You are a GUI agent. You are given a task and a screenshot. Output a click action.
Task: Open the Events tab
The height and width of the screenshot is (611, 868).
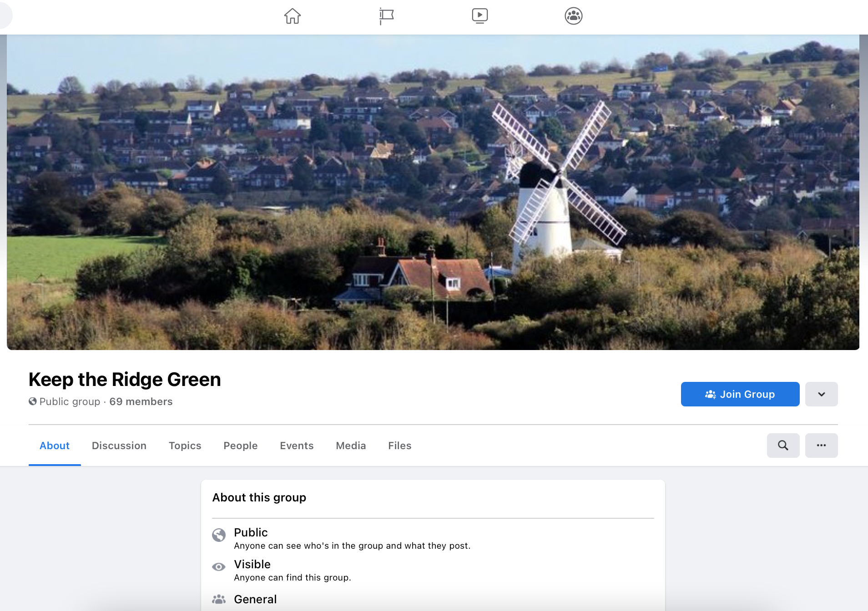(297, 446)
